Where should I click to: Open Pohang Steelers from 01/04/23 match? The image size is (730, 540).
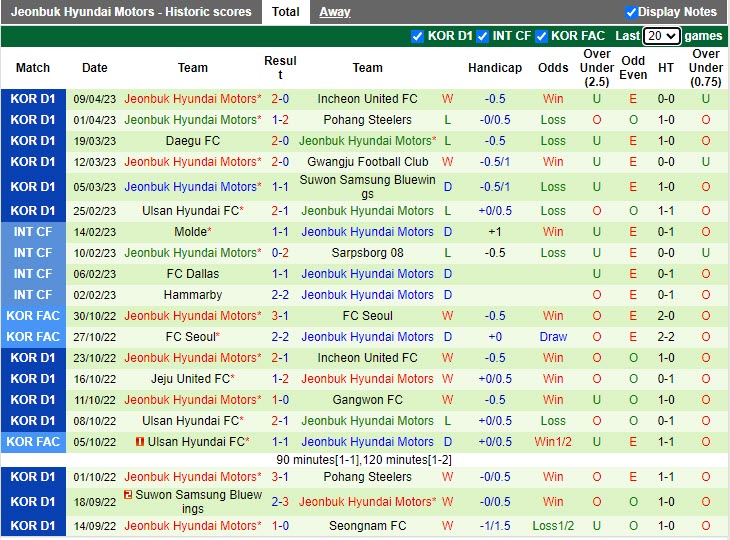coord(367,120)
